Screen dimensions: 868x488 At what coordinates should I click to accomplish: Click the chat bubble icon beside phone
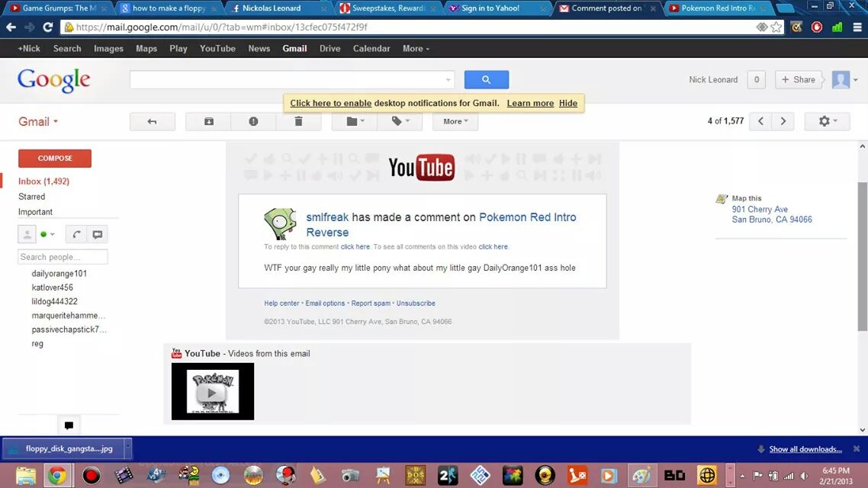pyautogui.click(x=98, y=234)
